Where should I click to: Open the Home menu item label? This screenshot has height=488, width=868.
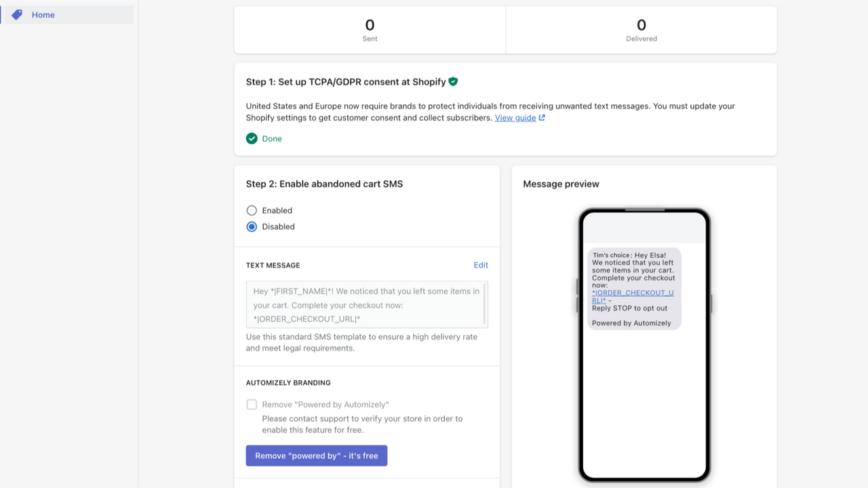[43, 15]
